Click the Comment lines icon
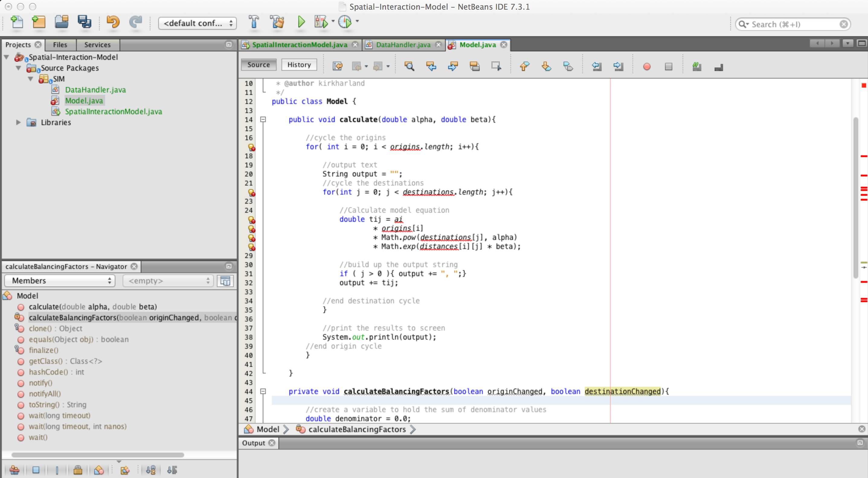Viewport: 868px width, 478px height. click(x=697, y=66)
